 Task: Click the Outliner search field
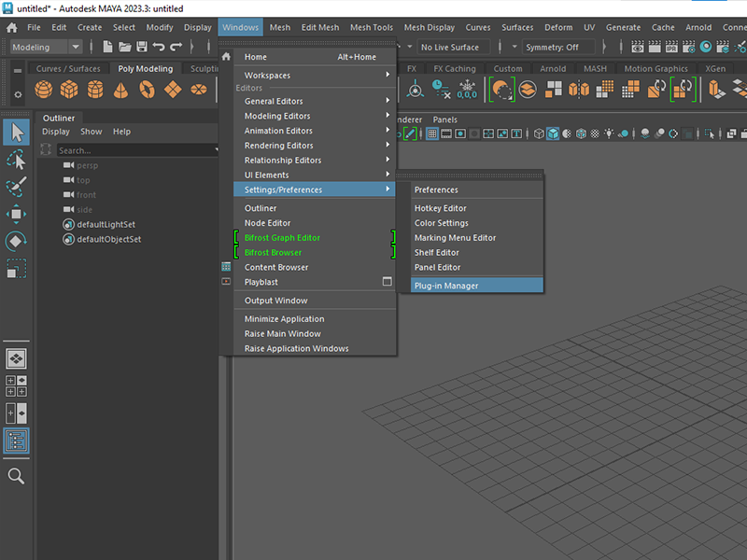point(137,150)
